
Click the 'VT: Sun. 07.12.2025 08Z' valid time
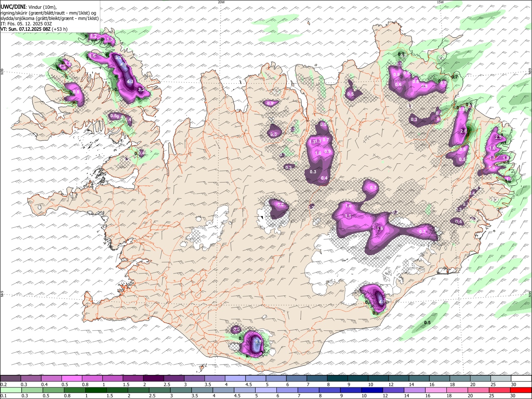click(26, 29)
